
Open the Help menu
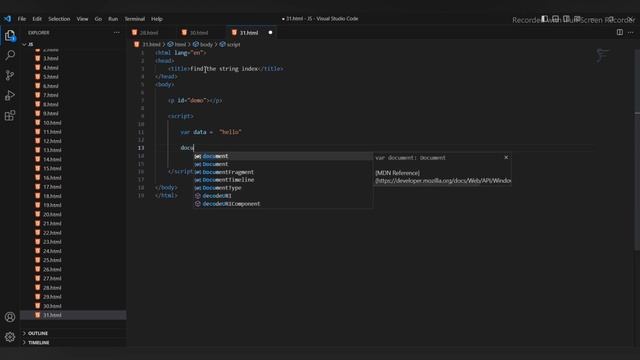pos(157,19)
